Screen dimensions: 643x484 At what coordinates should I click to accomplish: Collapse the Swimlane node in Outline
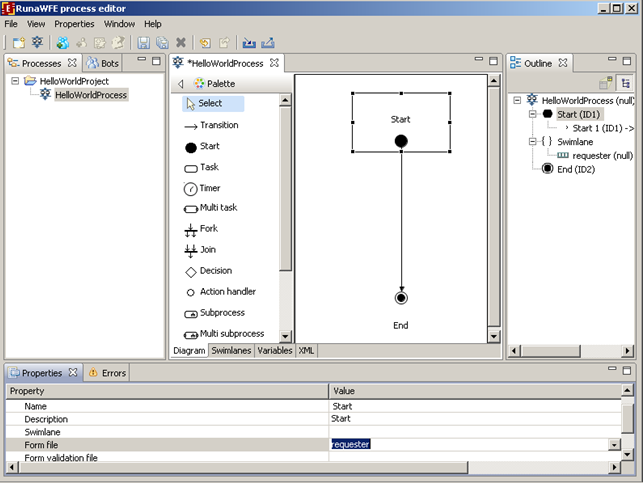[x=532, y=142]
